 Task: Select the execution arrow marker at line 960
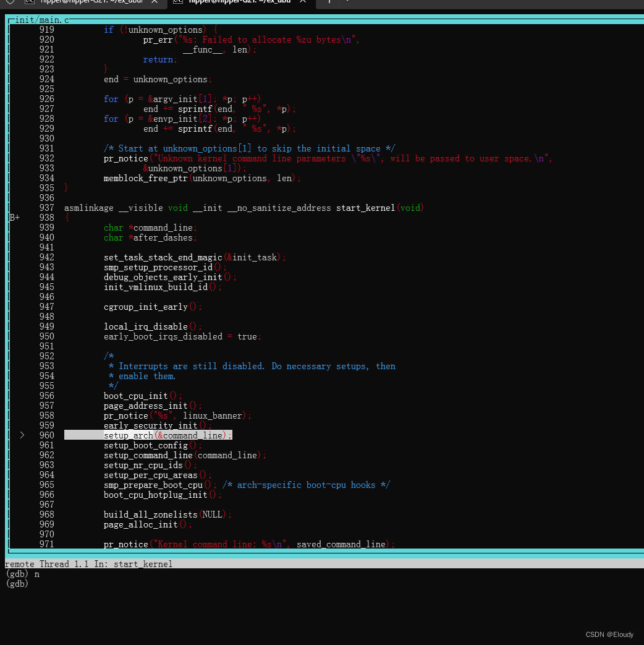[22, 435]
